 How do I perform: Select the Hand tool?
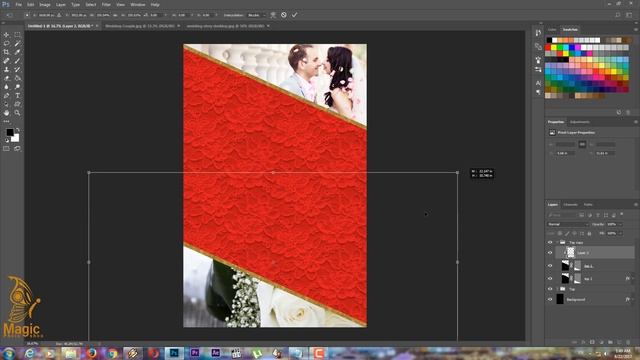tap(6, 113)
